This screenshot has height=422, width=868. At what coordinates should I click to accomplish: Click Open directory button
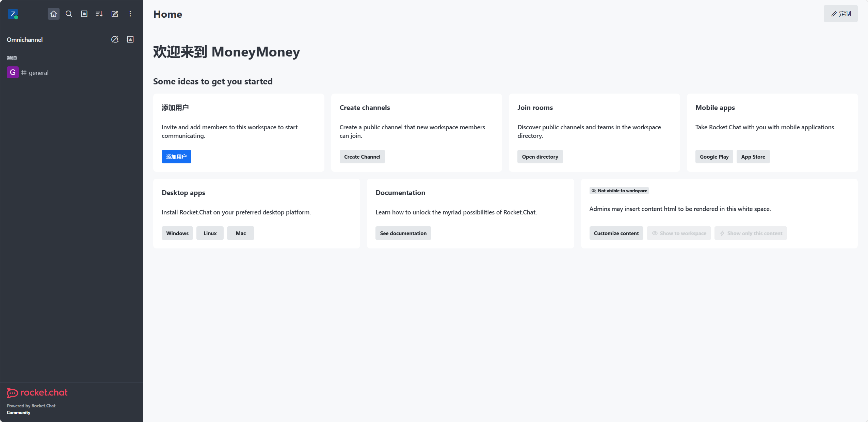[540, 157]
